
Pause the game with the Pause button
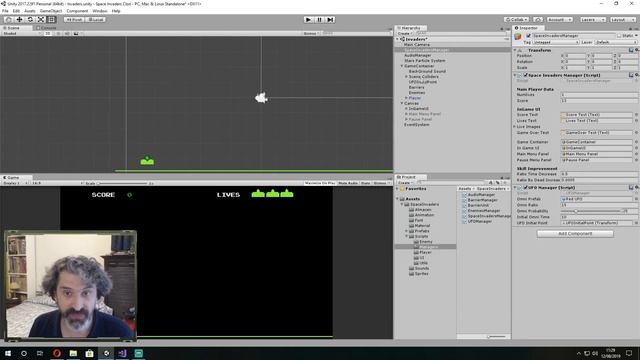click(319, 19)
